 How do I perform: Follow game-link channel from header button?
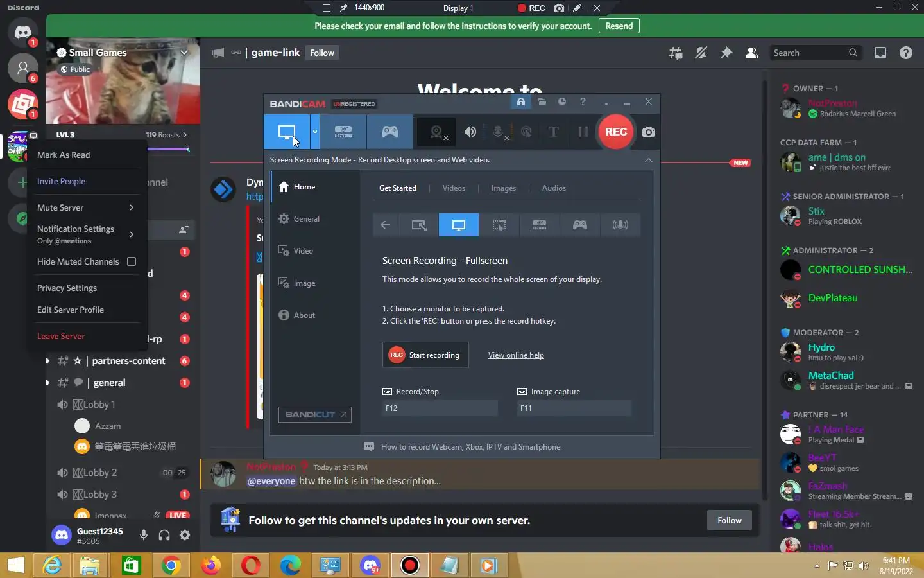tap(322, 53)
